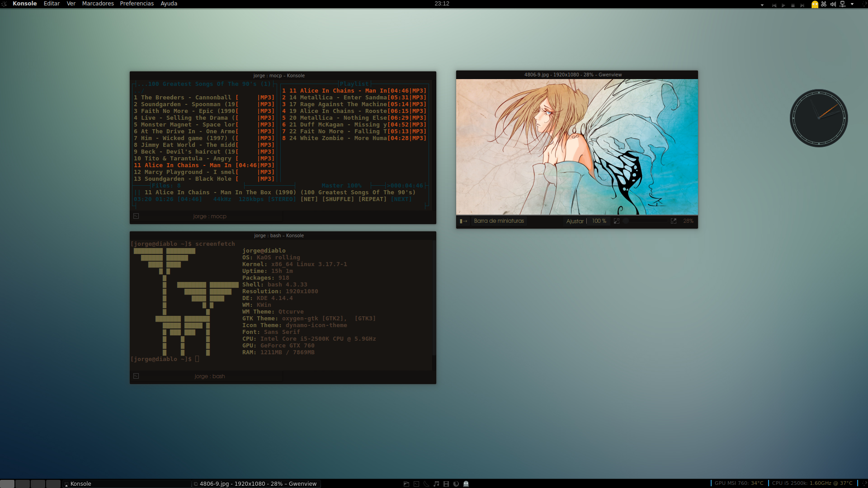Image resolution: width=868 pixels, height=488 pixels.
Task: Click the [REPEAT] indicator in mocp
Action: (373, 199)
